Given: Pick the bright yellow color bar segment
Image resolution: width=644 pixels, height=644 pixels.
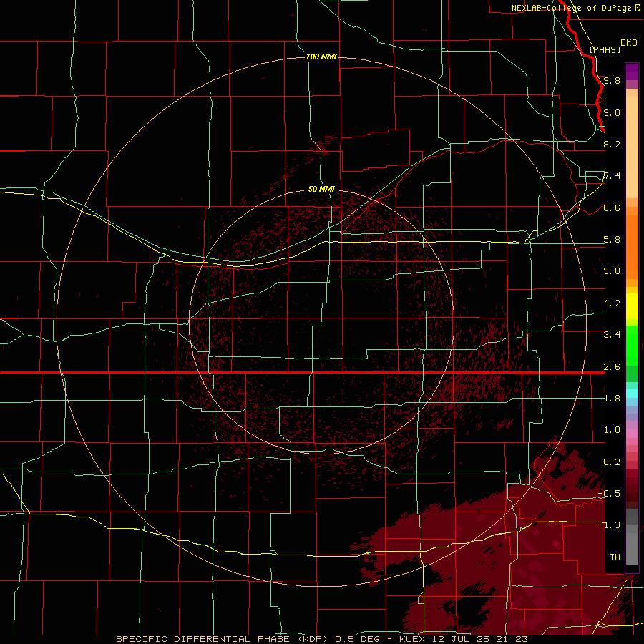Looking at the screenshot, I should click(632, 306).
